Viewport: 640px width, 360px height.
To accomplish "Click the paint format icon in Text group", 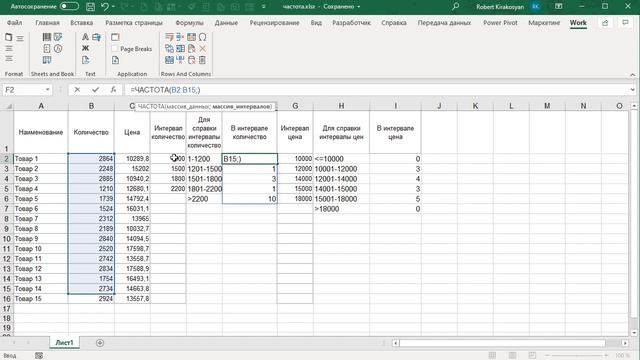I will (97, 37).
